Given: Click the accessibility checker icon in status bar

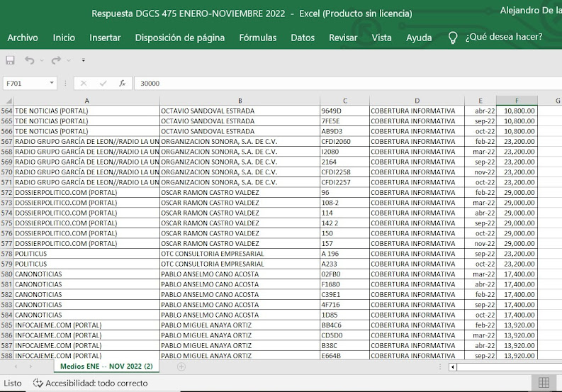Looking at the screenshot, I should click(38, 383).
